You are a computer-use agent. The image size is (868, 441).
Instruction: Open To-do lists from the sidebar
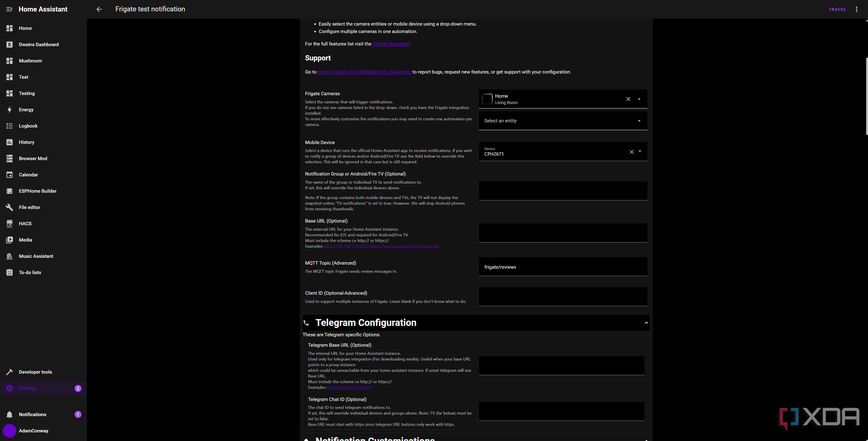pos(43,272)
